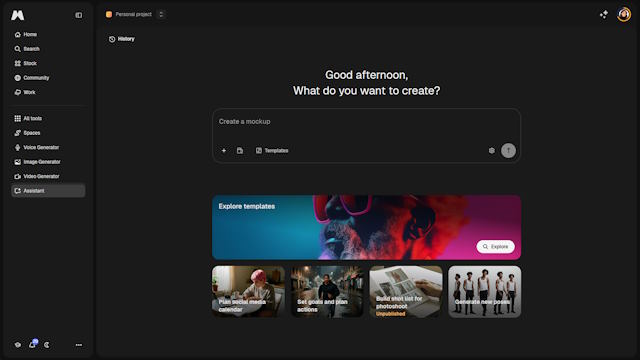Click the file icon in prompt box
The height and width of the screenshot is (360, 640).
pyautogui.click(x=240, y=151)
